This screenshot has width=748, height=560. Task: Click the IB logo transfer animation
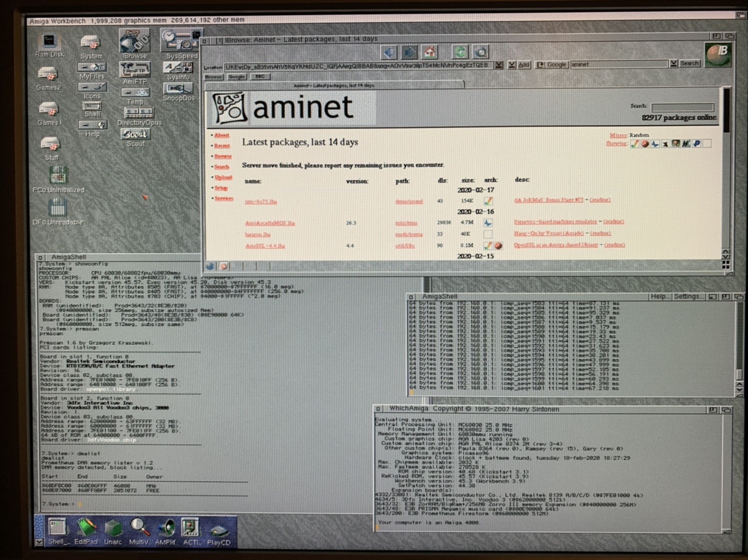pyautogui.click(x=718, y=55)
